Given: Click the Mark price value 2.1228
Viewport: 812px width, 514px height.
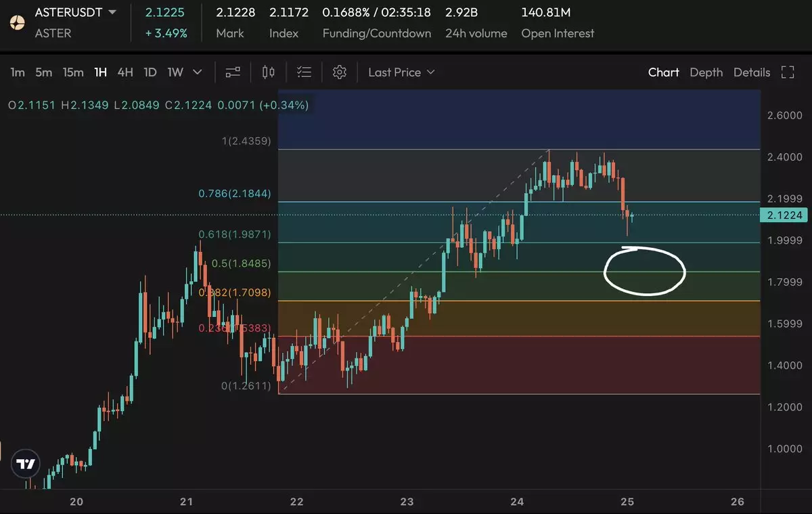Looking at the screenshot, I should point(236,12).
